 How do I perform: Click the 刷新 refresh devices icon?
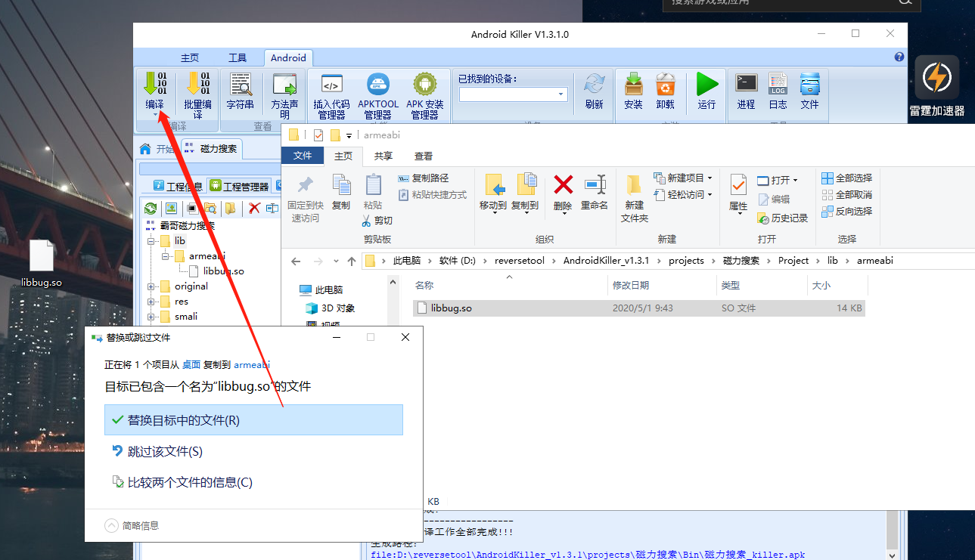pos(595,84)
